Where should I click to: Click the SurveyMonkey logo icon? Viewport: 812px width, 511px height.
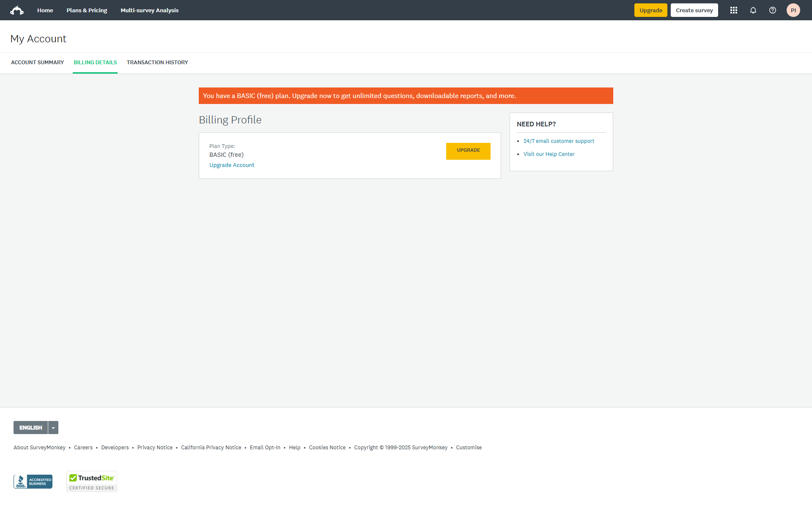[x=17, y=10]
